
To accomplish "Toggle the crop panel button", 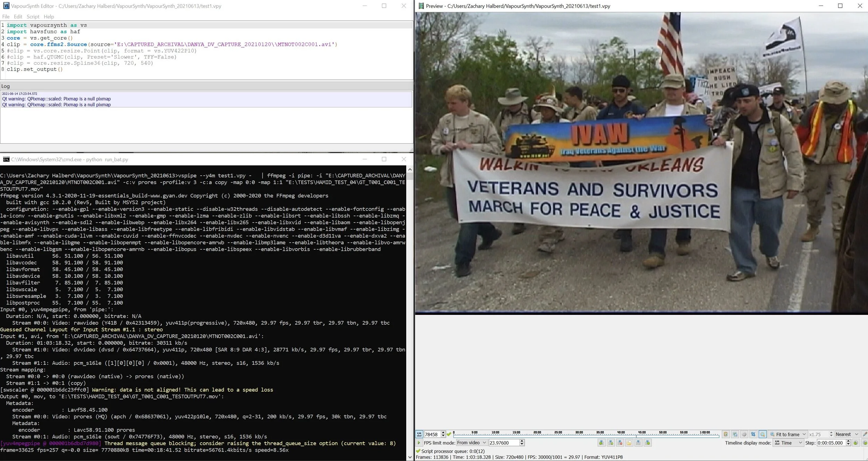I will point(753,434).
